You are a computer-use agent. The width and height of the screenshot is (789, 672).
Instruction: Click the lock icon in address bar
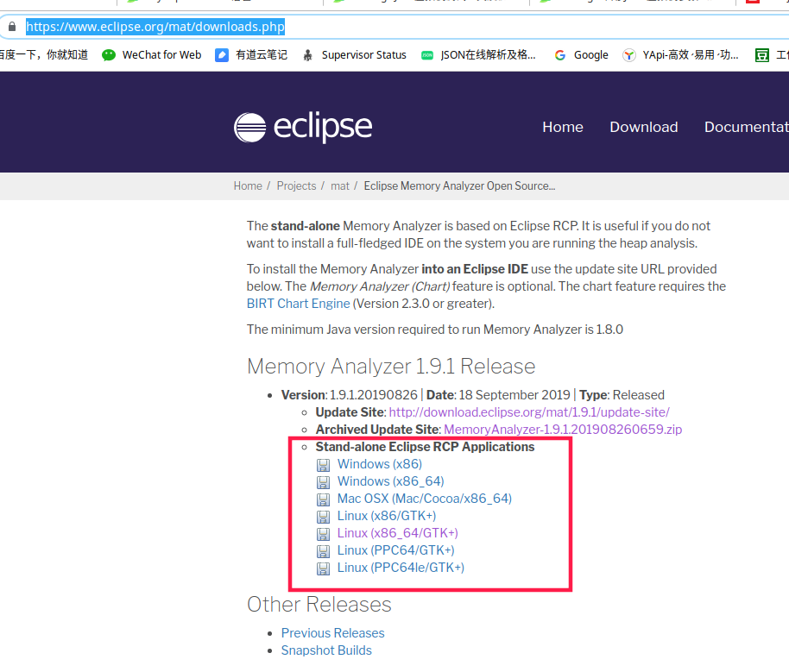[x=12, y=27]
